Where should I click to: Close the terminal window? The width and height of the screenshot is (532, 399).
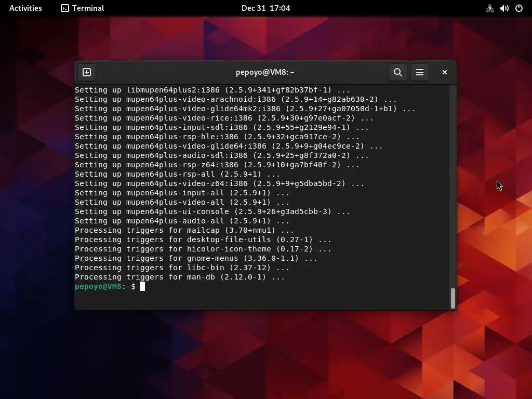coord(445,72)
